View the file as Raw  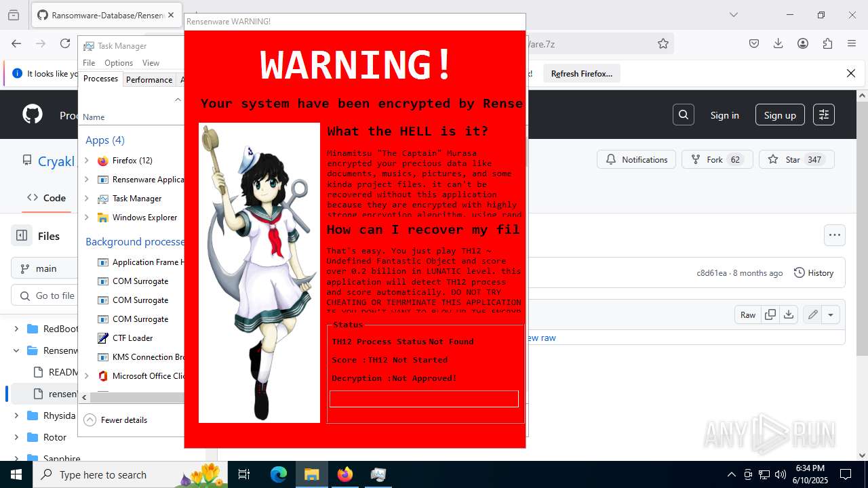coord(748,314)
